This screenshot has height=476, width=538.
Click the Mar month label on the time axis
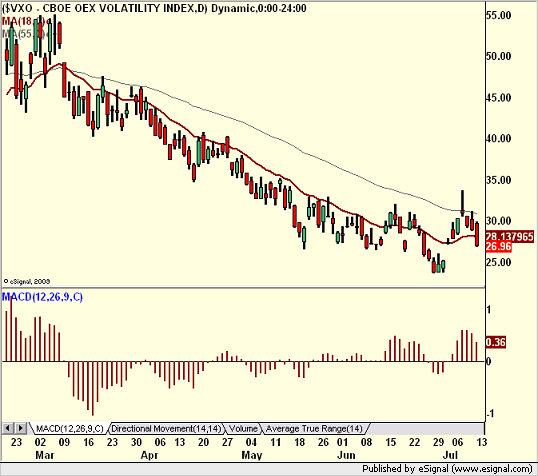(45, 455)
